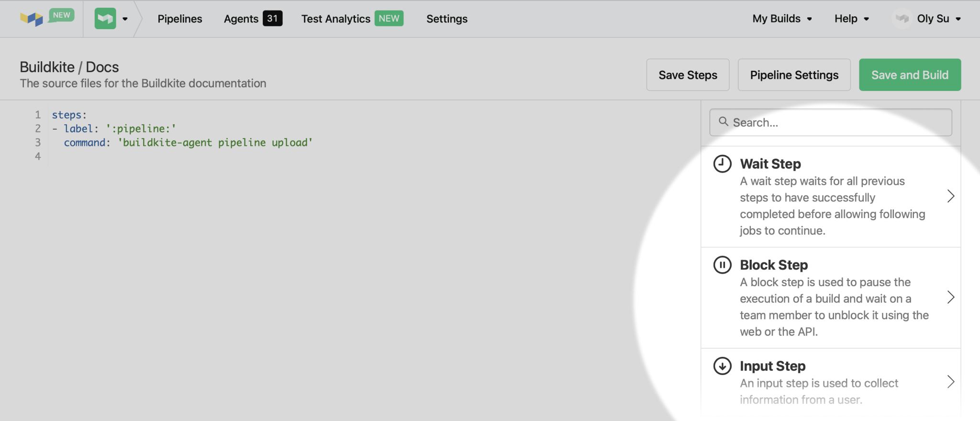
Task: Click the pipeline description text
Action: 143,83
